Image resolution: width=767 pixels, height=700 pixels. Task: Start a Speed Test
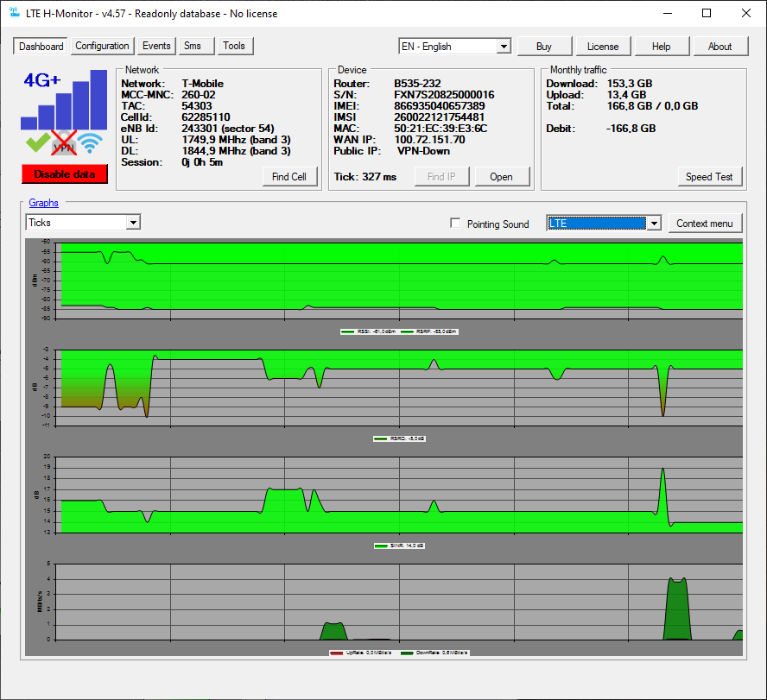point(709,176)
